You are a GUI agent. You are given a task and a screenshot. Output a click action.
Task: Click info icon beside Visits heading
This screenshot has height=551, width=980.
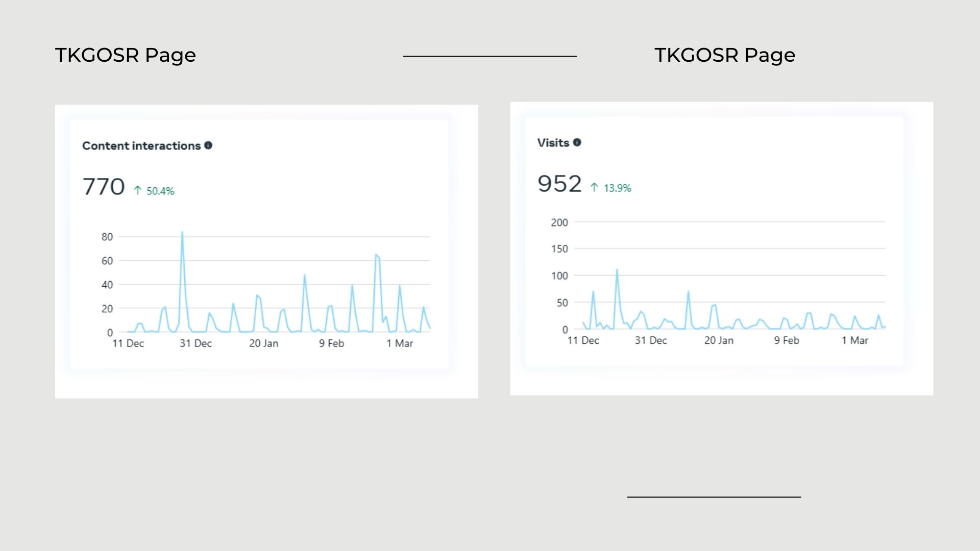click(577, 142)
